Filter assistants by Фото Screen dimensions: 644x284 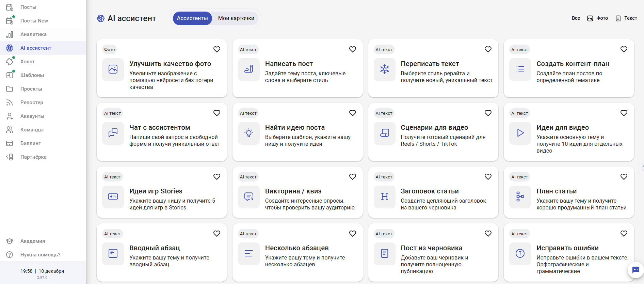click(598, 18)
